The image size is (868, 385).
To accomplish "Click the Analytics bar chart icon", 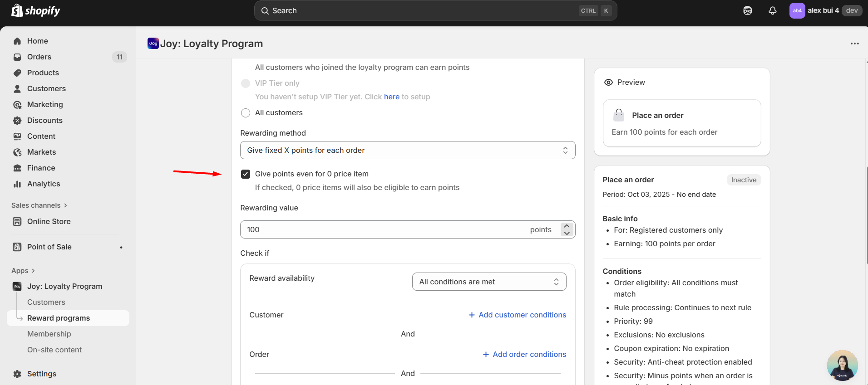I will pos(17,184).
